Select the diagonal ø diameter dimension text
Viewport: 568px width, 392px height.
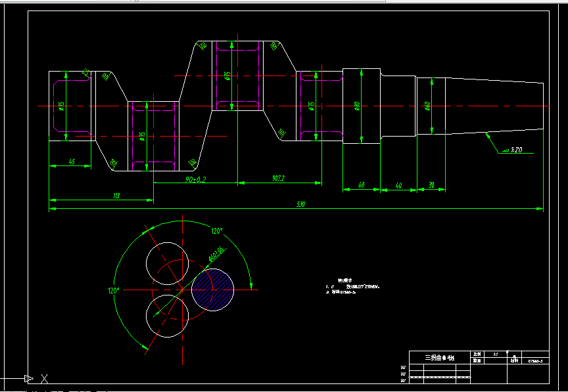coord(217,255)
